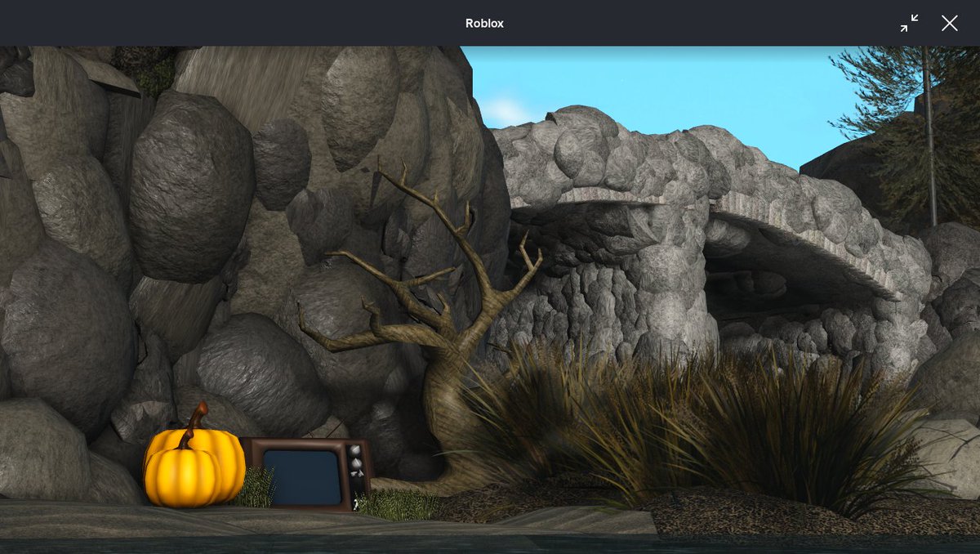Exit fullscreen with the collapse arrows icon
The image size is (980, 554).
pos(909,23)
